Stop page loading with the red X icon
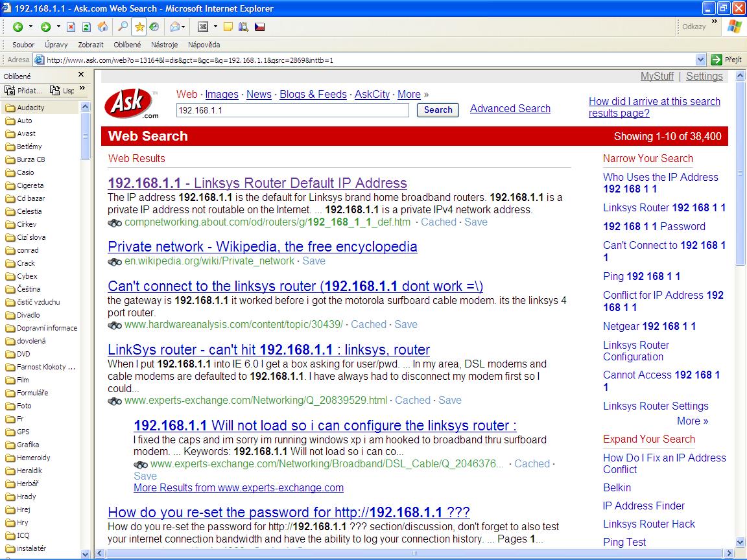Viewport: 747px width, 560px height. pyautogui.click(x=71, y=27)
